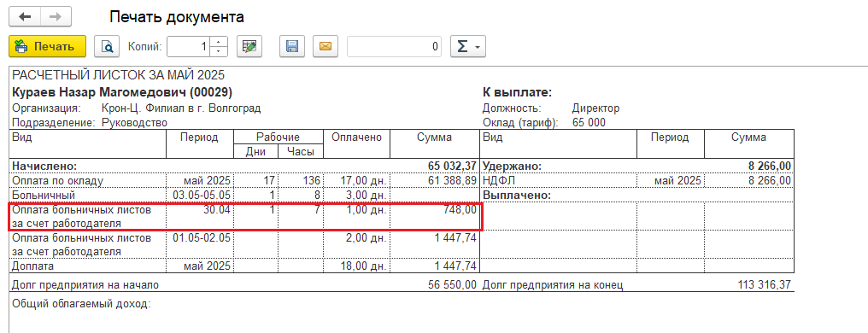Decrease copies with down spinner arrow
This screenshot has width=868, height=333.
click(220, 51)
